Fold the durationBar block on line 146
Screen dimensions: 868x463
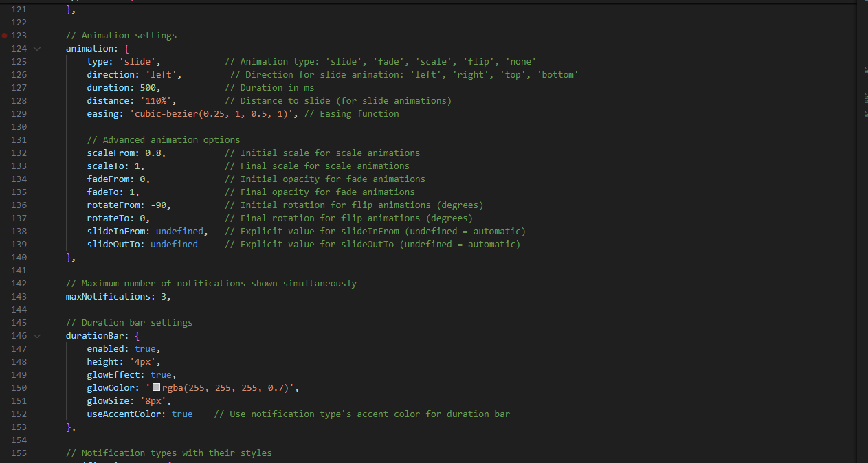(36, 336)
